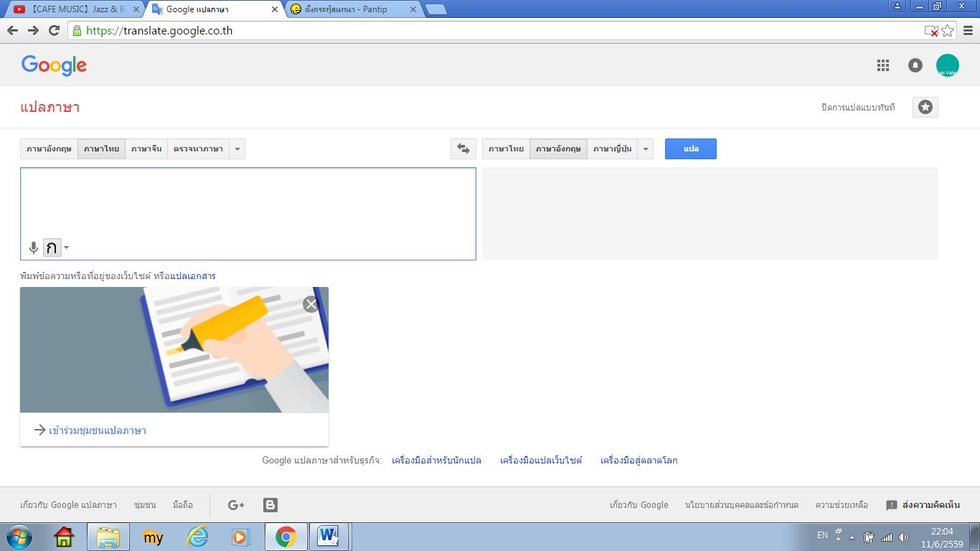Open the ชุมชน footer link
The height and width of the screenshot is (551, 980).
(x=145, y=505)
